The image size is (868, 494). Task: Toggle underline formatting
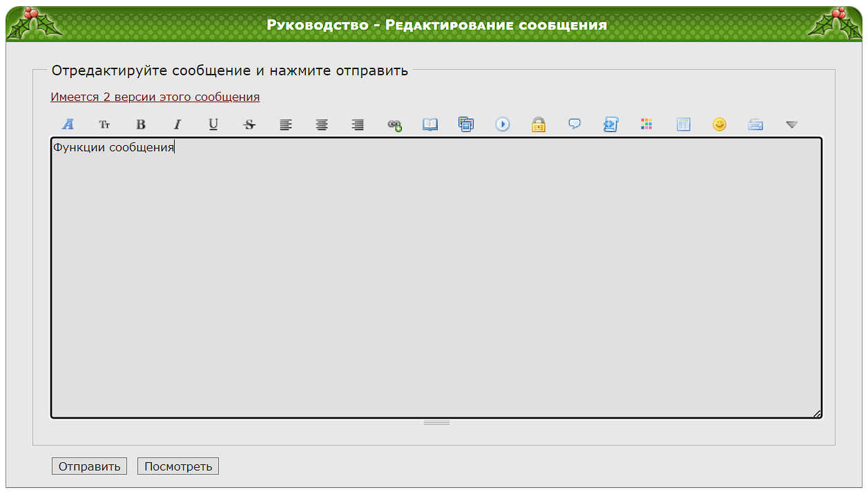tap(213, 124)
